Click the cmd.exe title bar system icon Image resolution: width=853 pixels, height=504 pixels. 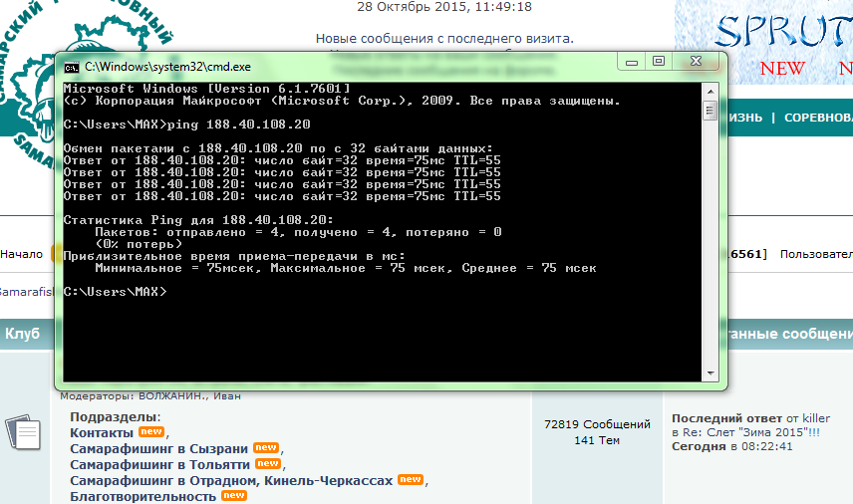72,67
